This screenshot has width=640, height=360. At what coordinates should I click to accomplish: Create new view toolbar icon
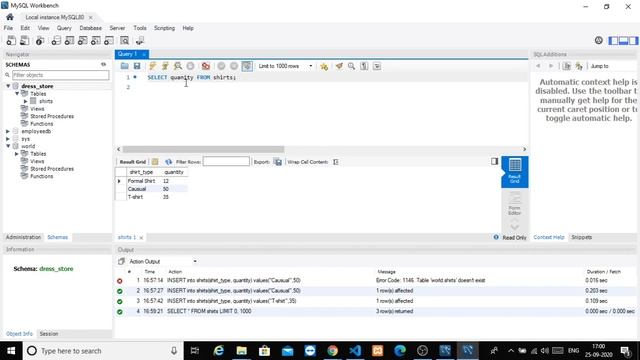82,40
